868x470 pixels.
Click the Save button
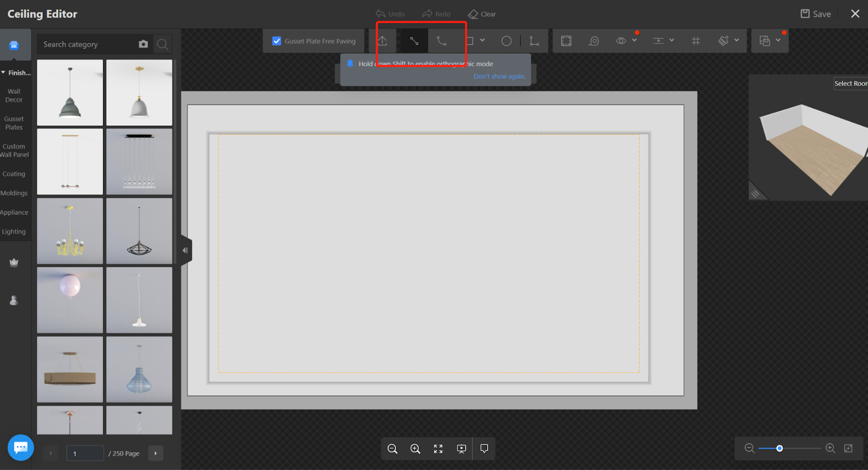click(x=815, y=14)
